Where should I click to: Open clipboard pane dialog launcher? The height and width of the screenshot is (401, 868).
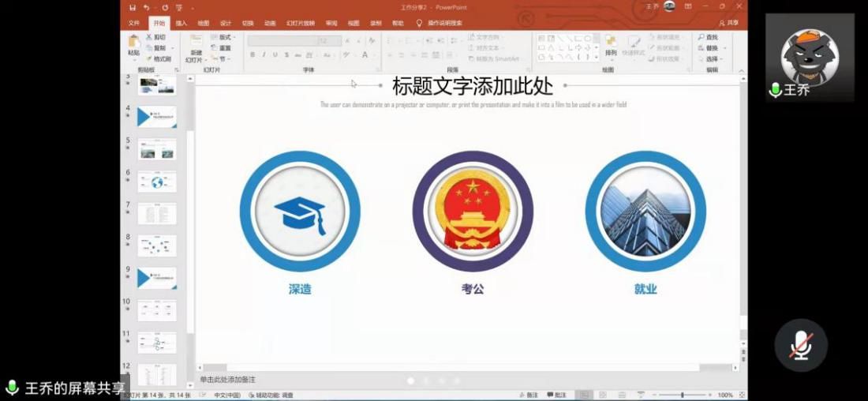click(x=177, y=70)
